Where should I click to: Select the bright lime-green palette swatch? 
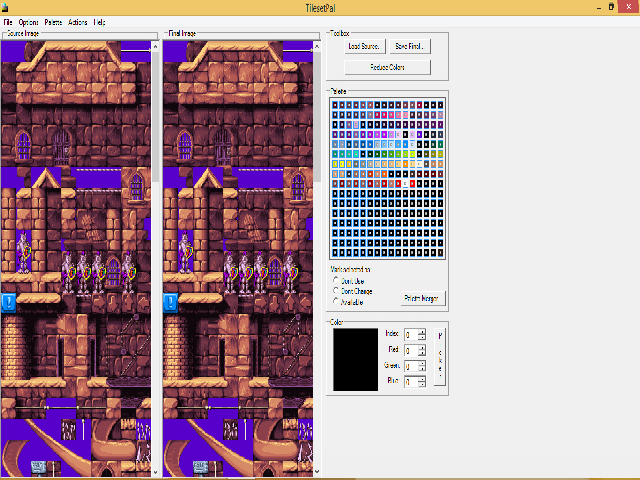coord(412,154)
